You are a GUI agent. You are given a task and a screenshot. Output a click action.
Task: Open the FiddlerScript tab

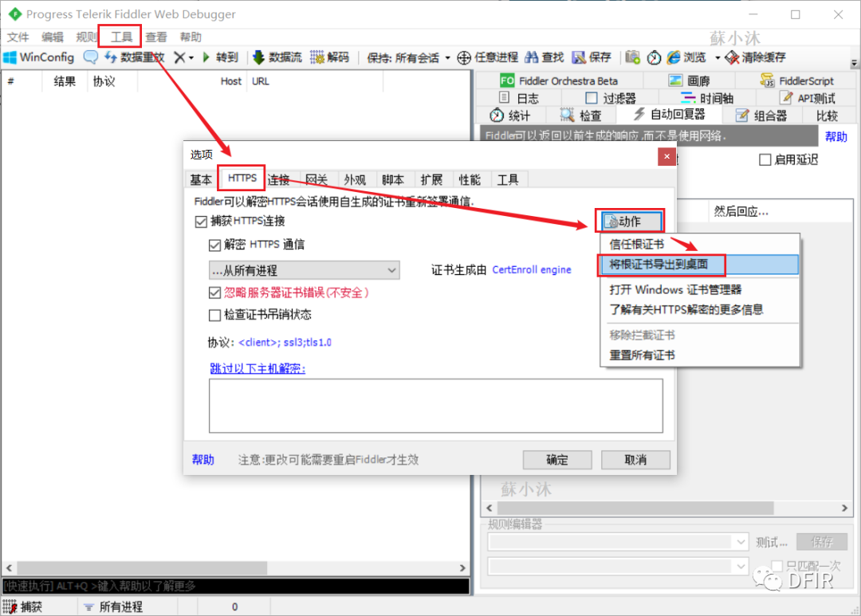797,80
